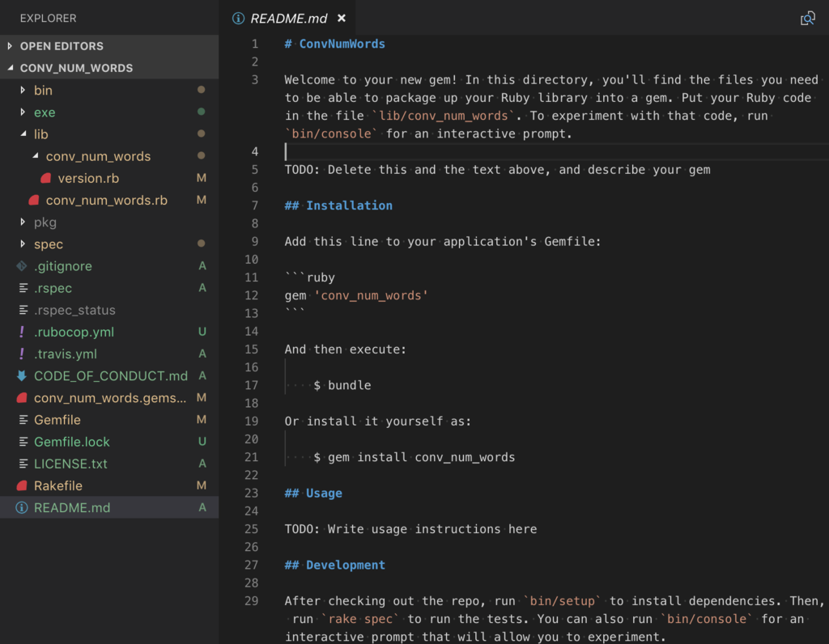
Task: Click the M status badge on version.rb
Action: point(202,178)
